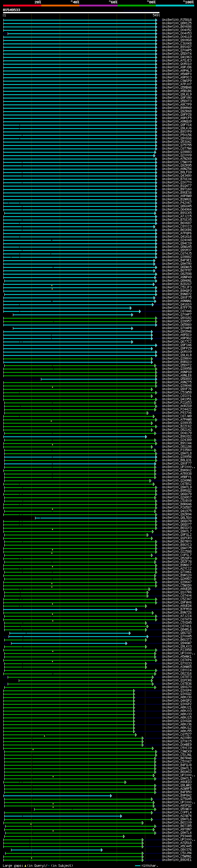This screenshot has width=197, height=868.
Task: Select the red 20% identity legend bar
Action: pyautogui.click(x=22, y=6)
